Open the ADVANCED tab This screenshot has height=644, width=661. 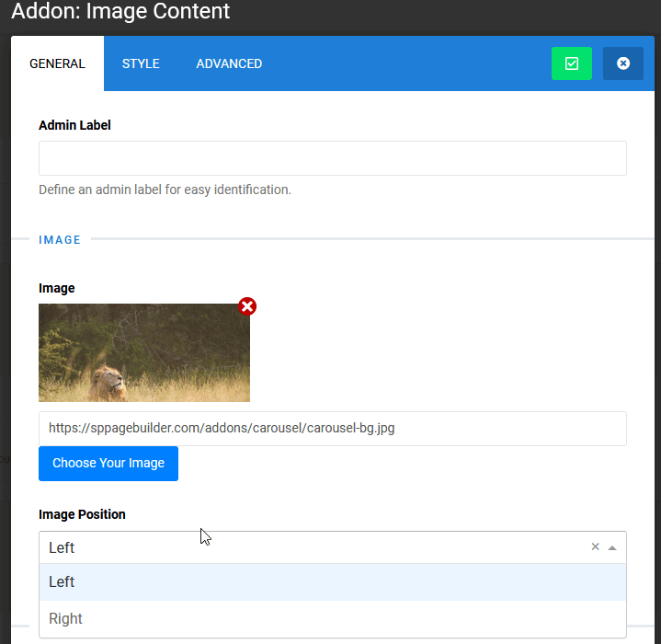tap(229, 63)
